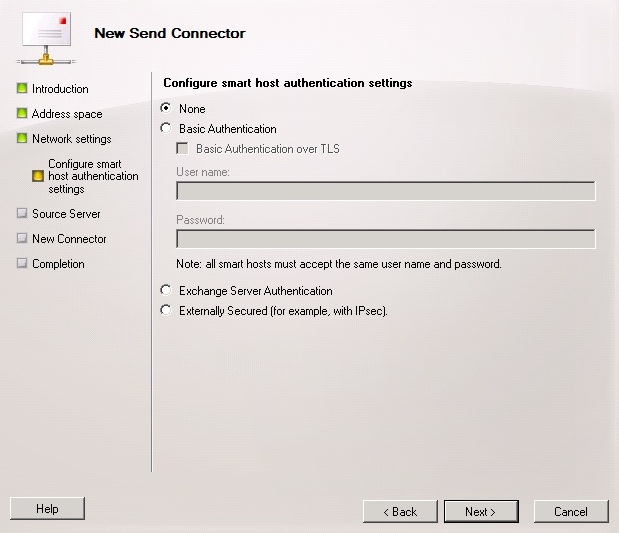The width and height of the screenshot is (619, 533).
Task: Click the bold page heading above None option
Action: pos(288,83)
